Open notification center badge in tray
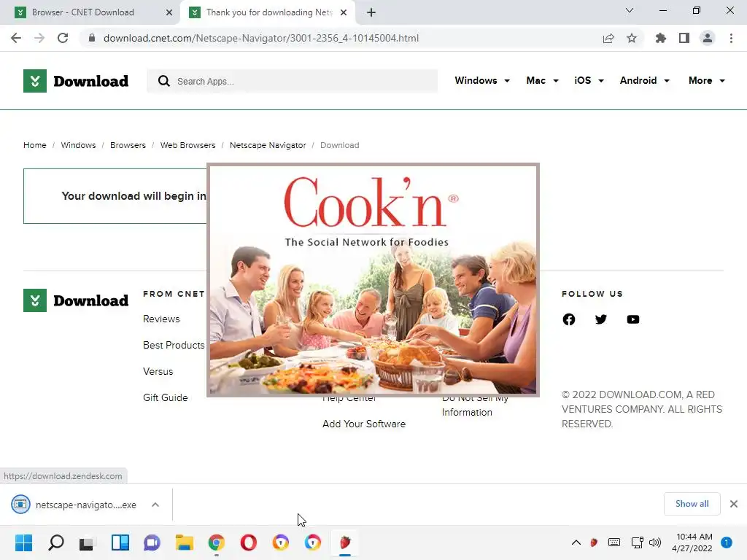 click(x=727, y=542)
